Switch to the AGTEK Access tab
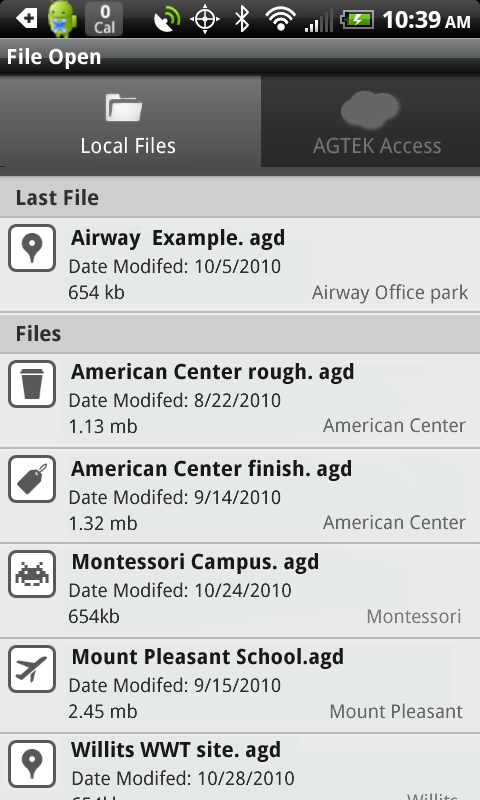 pos(370,121)
